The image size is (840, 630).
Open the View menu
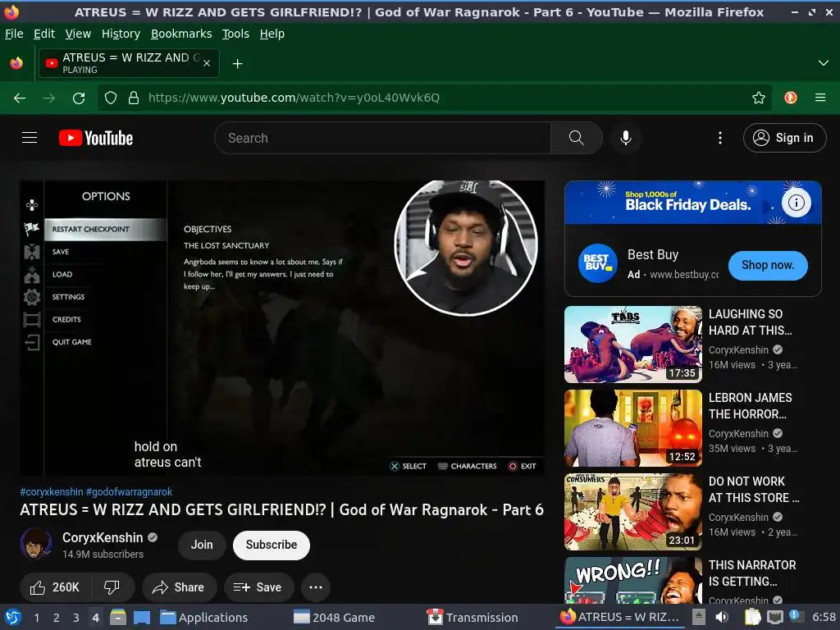tap(78, 34)
